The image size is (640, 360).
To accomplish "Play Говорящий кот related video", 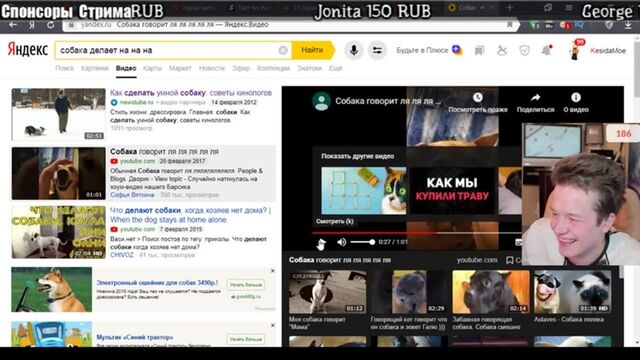I will pyautogui.click(x=409, y=292).
